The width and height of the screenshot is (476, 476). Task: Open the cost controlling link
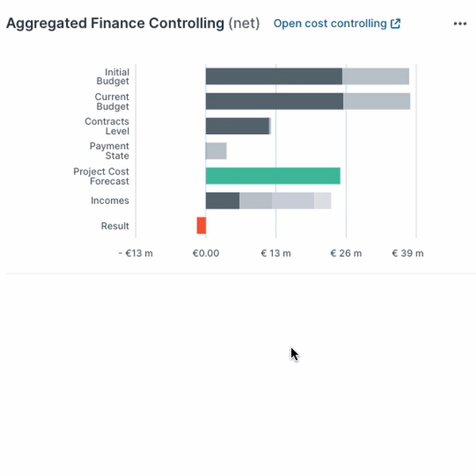point(329,24)
